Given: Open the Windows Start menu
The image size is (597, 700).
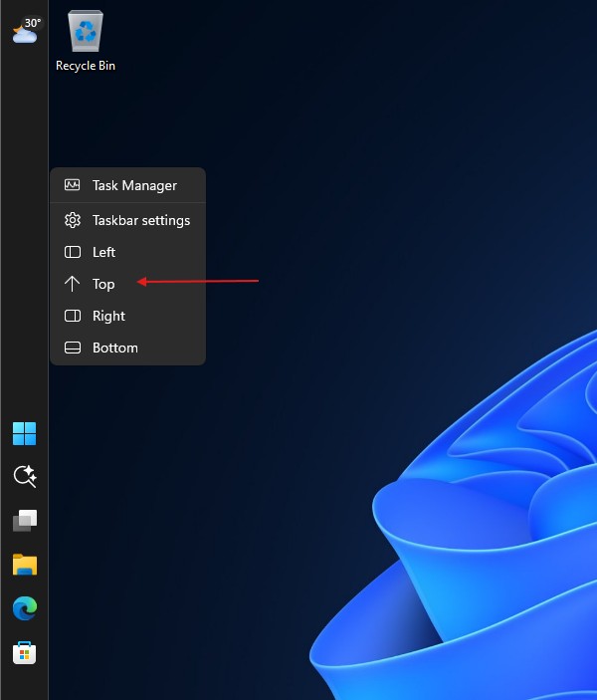Looking at the screenshot, I should pos(24,433).
